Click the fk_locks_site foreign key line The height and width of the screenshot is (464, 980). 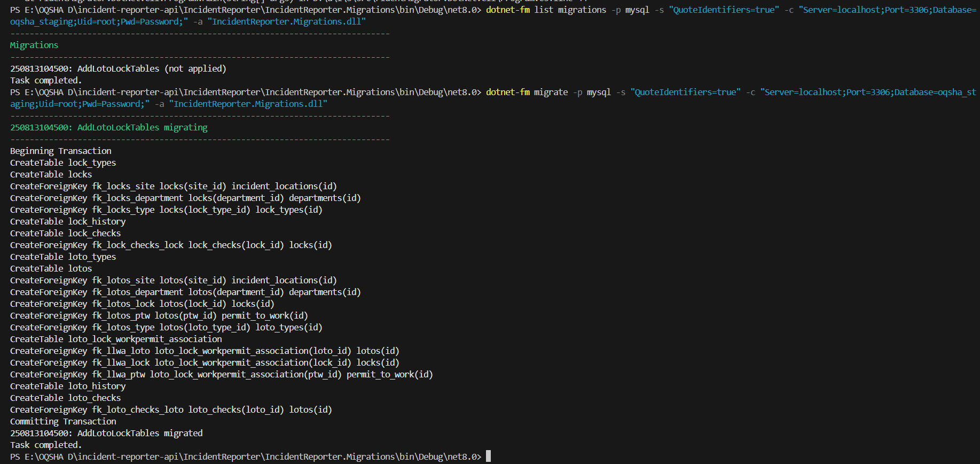[174, 187]
